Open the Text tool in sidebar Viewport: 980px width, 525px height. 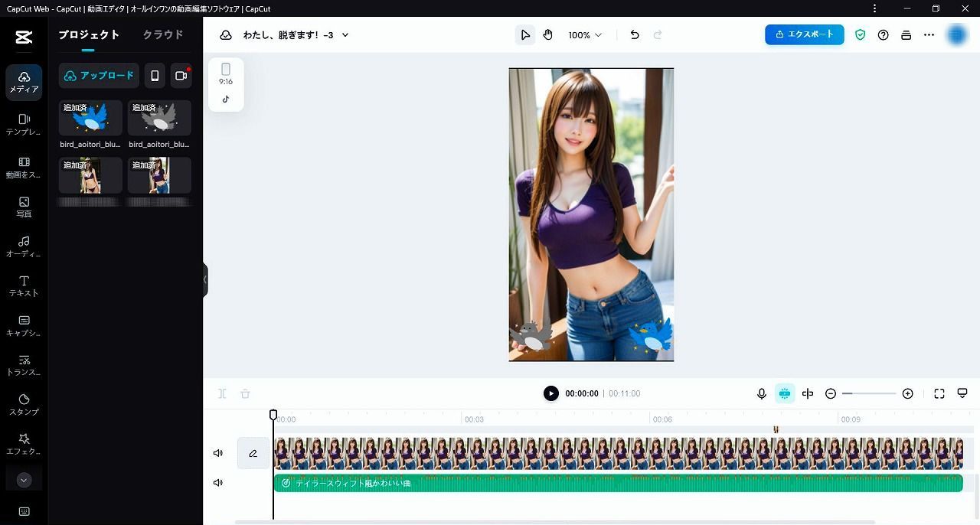(24, 285)
